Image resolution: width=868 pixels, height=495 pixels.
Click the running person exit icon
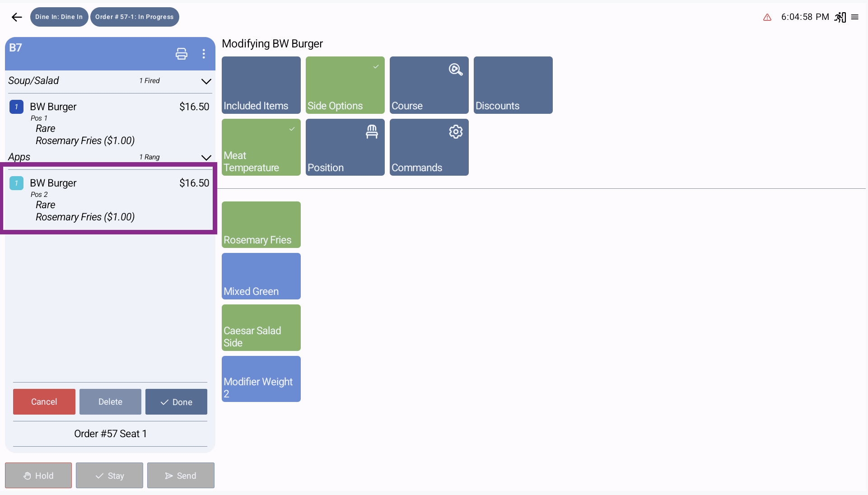[840, 17]
